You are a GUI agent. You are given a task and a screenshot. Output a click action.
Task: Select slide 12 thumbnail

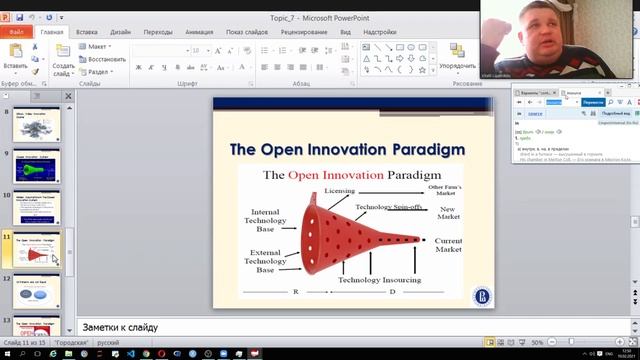click(37, 291)
